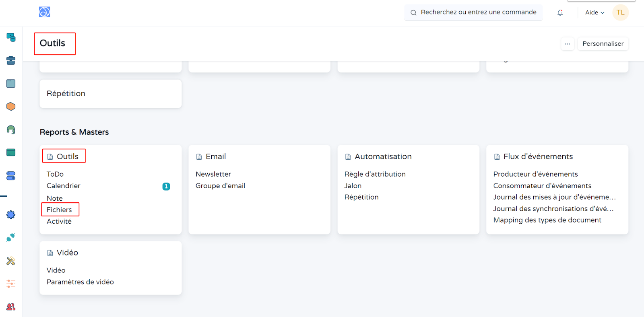Open the Fichiers link

(59, 210)
